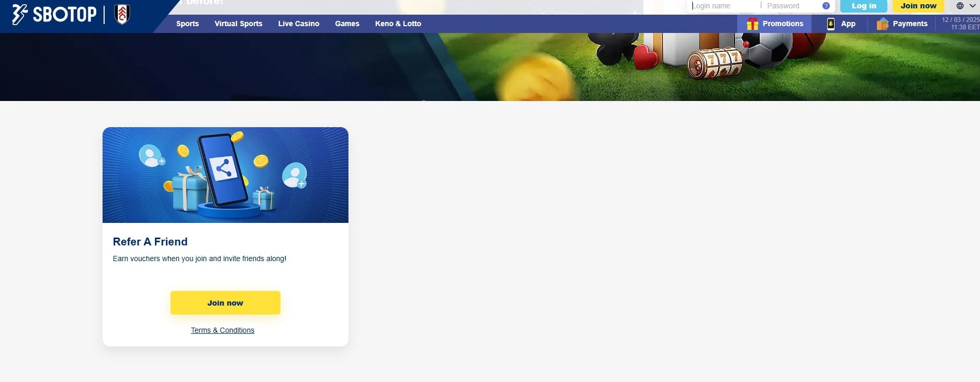
Task: Open the Promotions tab
Action: click(x=774, y=24)
